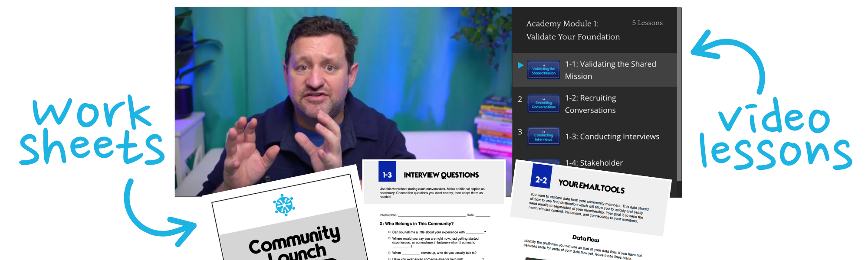Click the "5 Lessons" count label
868x260 pixels.
[x=647, y=23]
